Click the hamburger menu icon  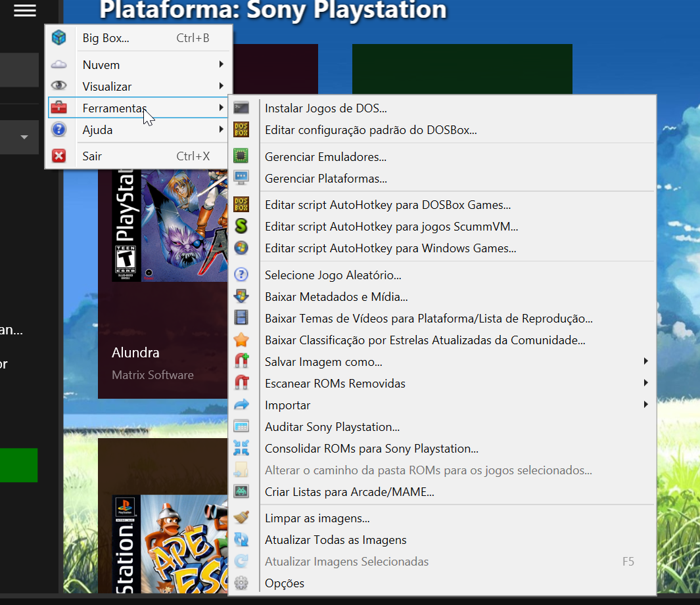point(25,11)
